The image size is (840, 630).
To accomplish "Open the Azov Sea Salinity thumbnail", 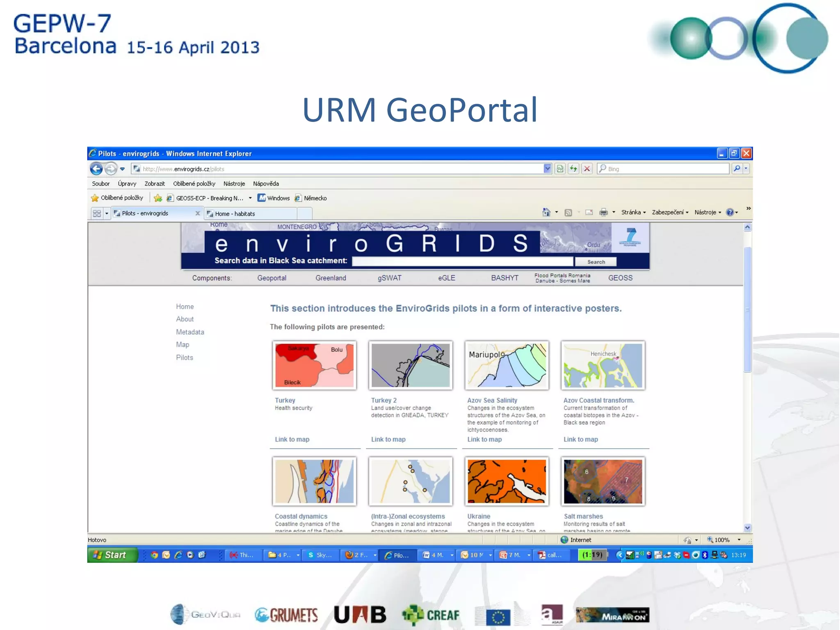I will 507,365.
